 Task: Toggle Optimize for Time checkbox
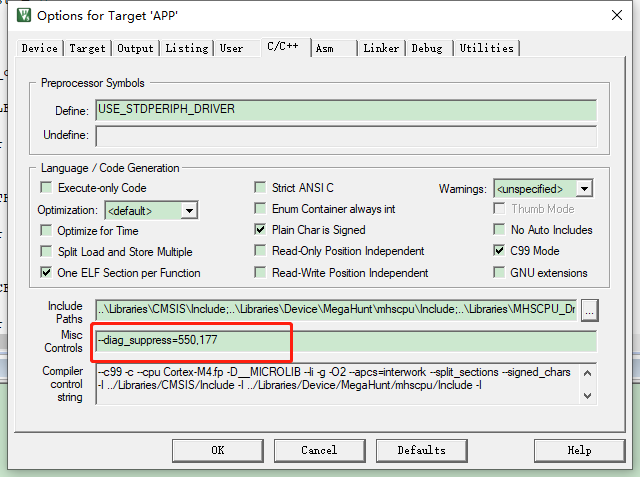47,231
